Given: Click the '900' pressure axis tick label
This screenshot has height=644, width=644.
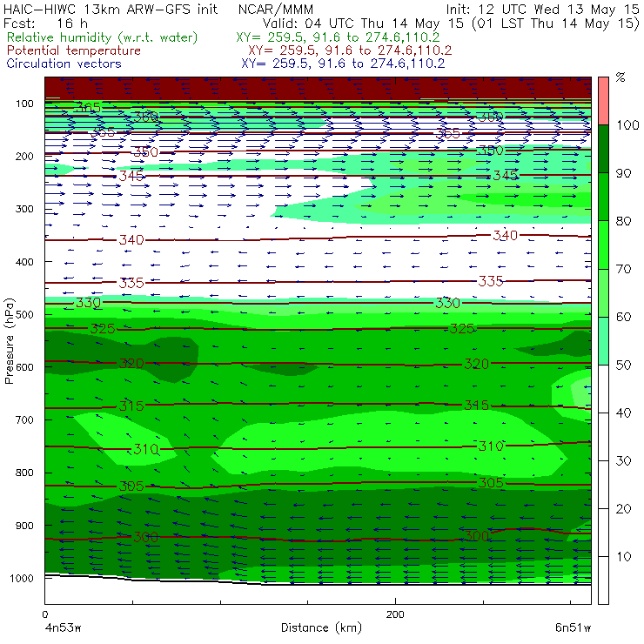Looking at the screenshot, I should click(24, 526).
